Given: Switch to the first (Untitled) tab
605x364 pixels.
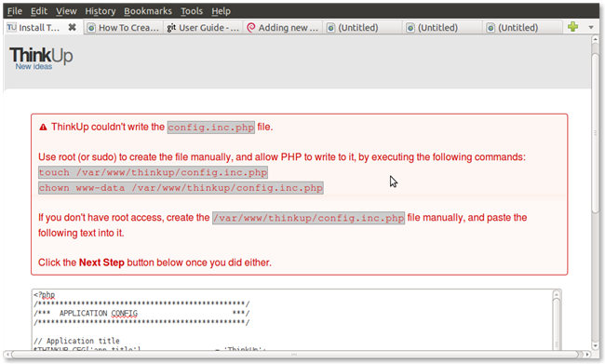Looking at the screenshot, I should point(362,27).
